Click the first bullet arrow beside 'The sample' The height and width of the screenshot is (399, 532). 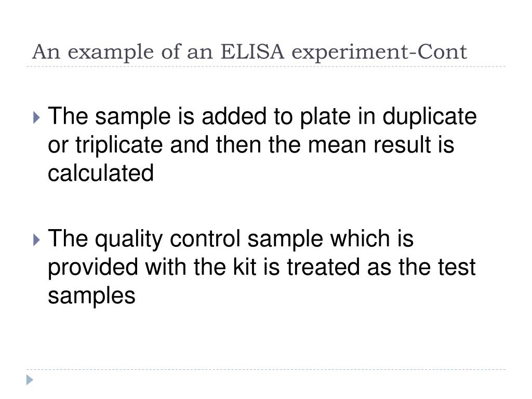tap(37, 118)
